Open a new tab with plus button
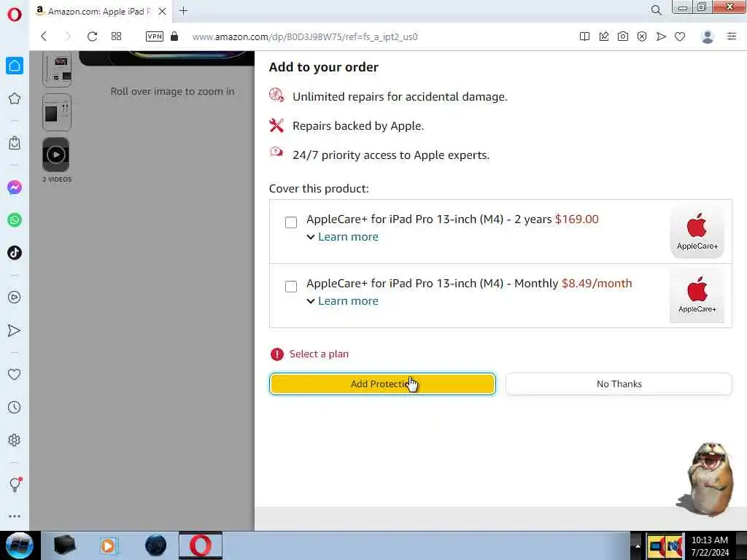The width and height of the screenshot is (747, 560). coord(183,10)
